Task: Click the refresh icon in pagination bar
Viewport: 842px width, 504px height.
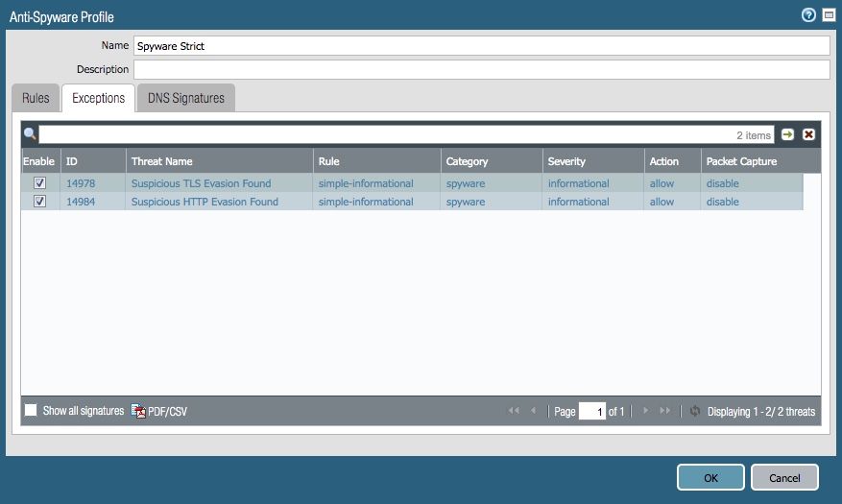Action: 695,411
